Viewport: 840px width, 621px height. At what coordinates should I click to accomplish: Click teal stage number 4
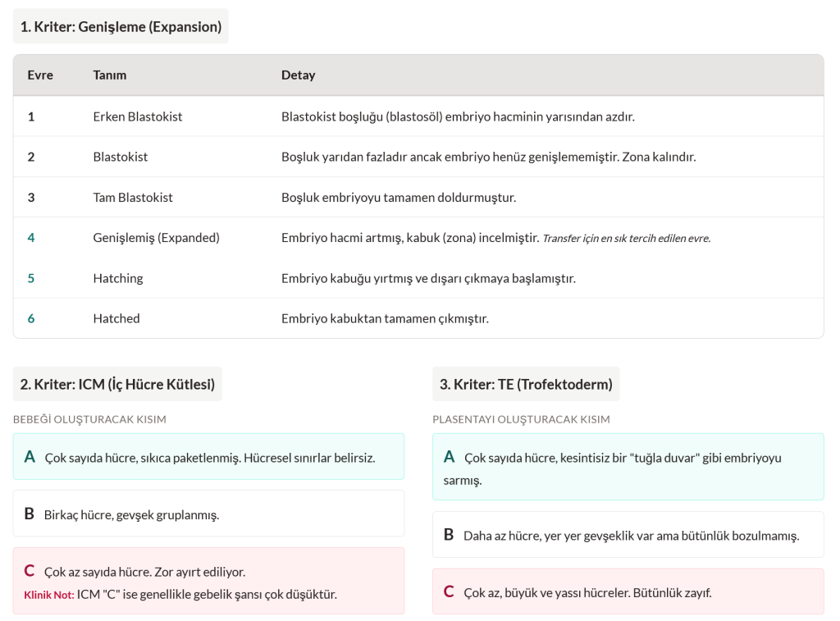coord(31,237)
